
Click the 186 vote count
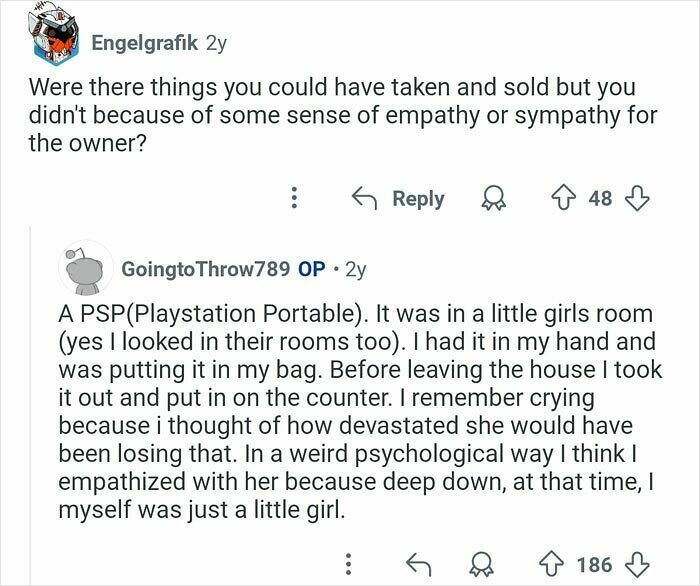[593, 565]
